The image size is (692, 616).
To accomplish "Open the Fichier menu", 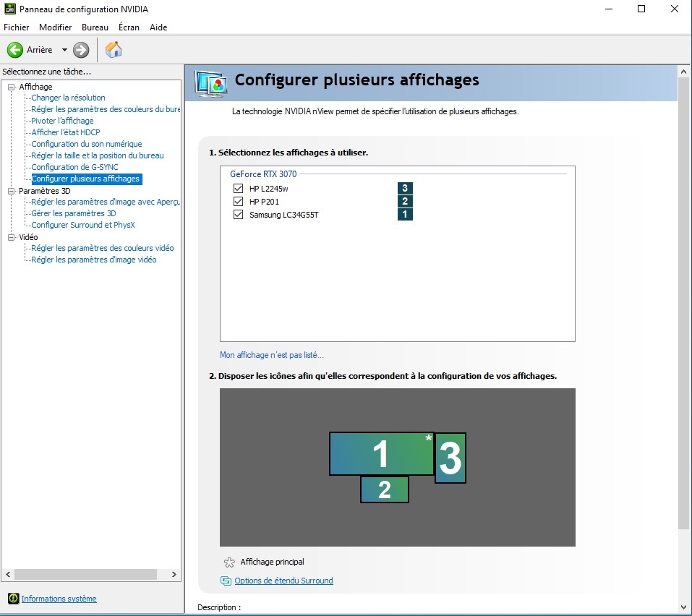I will [17, 27].
